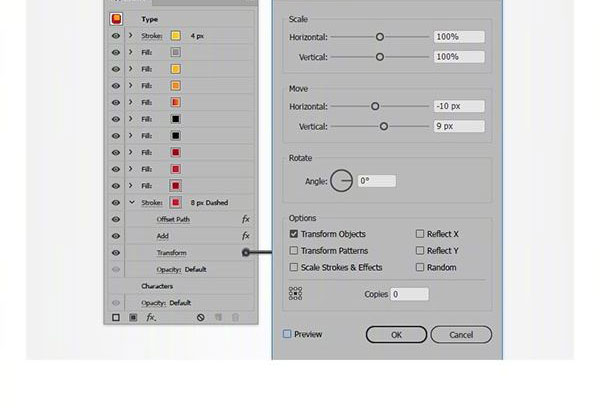Open the Transform effect entry

171,253
